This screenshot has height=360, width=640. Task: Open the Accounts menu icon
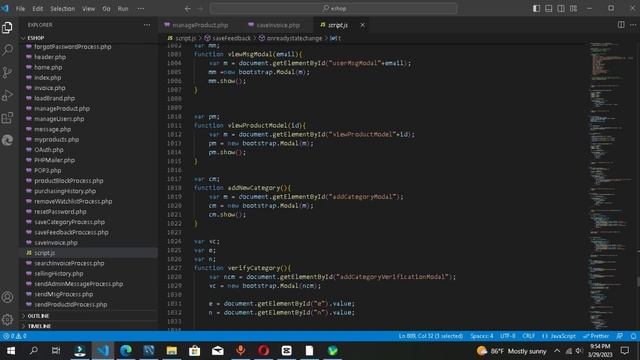(7, 297)
